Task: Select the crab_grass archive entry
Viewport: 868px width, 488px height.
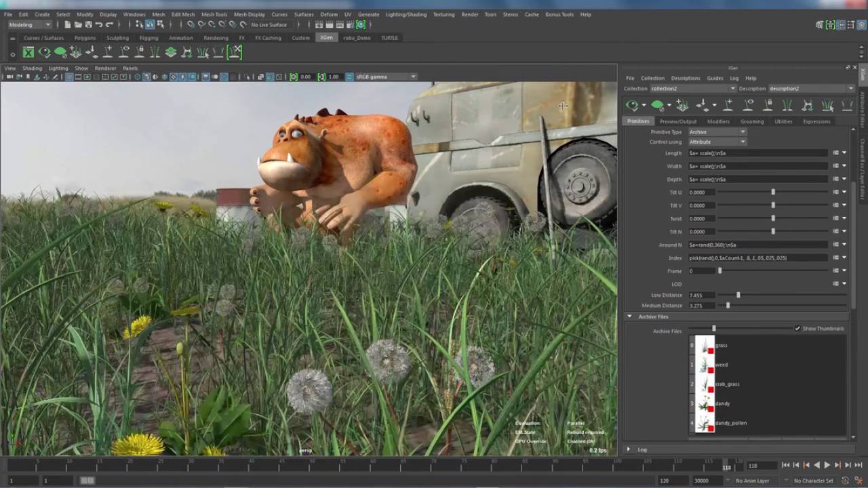Action: click(727, 384)
